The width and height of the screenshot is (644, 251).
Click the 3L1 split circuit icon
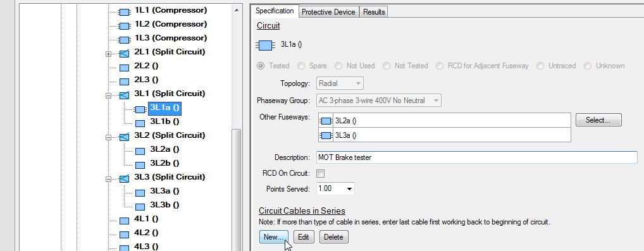(124, 95)
